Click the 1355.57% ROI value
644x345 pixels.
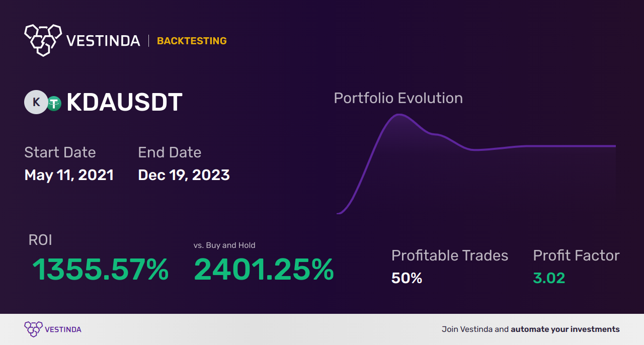tap(101, 270)
